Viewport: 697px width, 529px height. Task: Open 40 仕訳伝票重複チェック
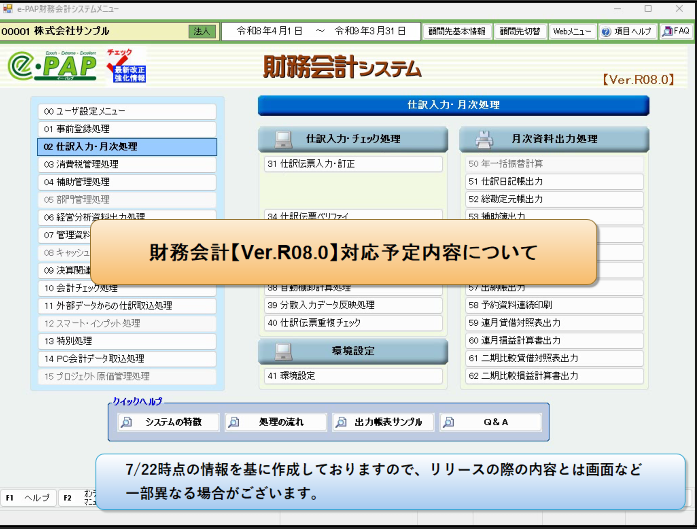(353, 323)
